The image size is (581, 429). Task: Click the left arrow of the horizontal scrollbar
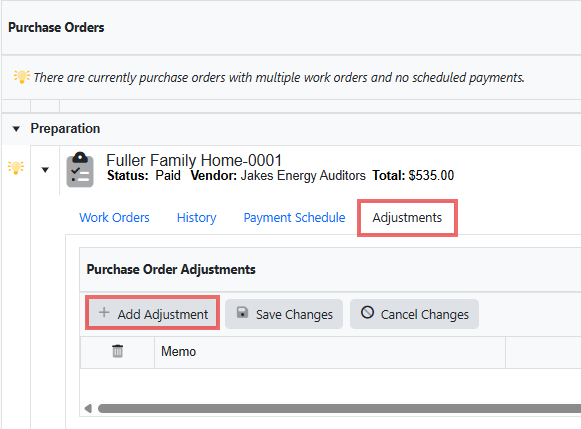click(88, 408)
